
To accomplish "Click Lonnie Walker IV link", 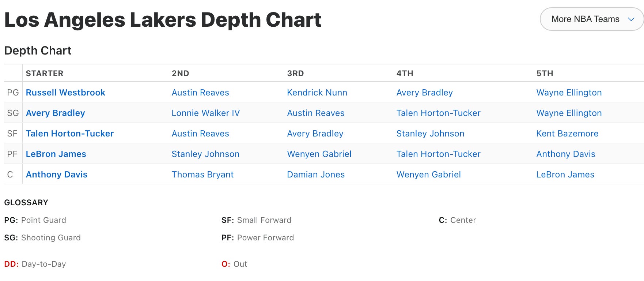I will (205, 113).
